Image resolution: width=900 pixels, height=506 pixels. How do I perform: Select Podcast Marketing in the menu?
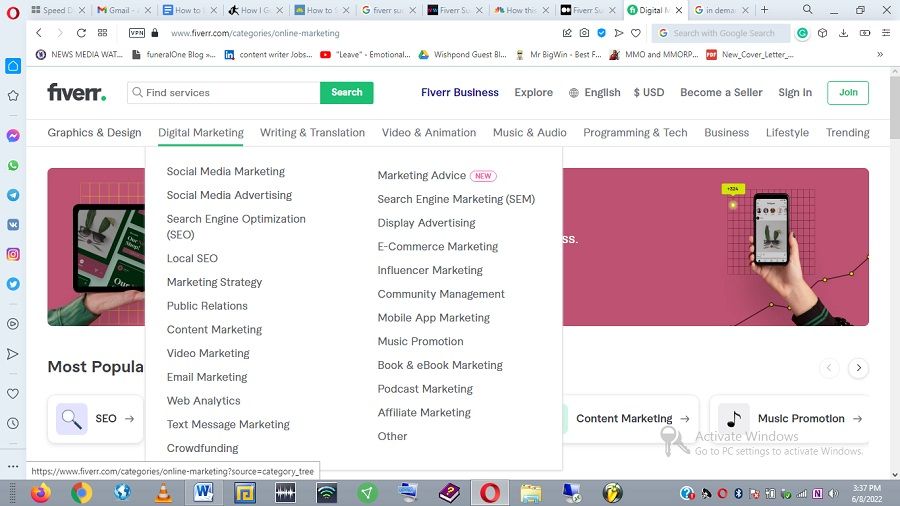[425, 389]
